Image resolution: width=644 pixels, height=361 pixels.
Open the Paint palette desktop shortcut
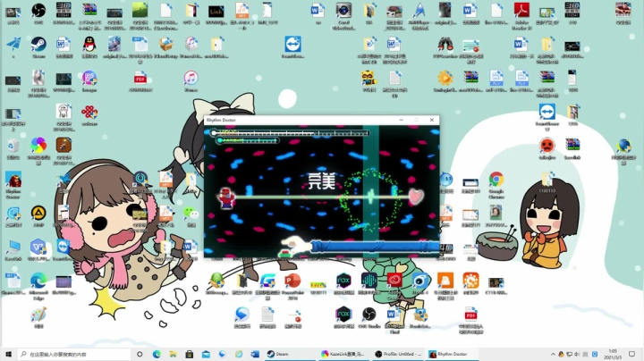[38, 315]
